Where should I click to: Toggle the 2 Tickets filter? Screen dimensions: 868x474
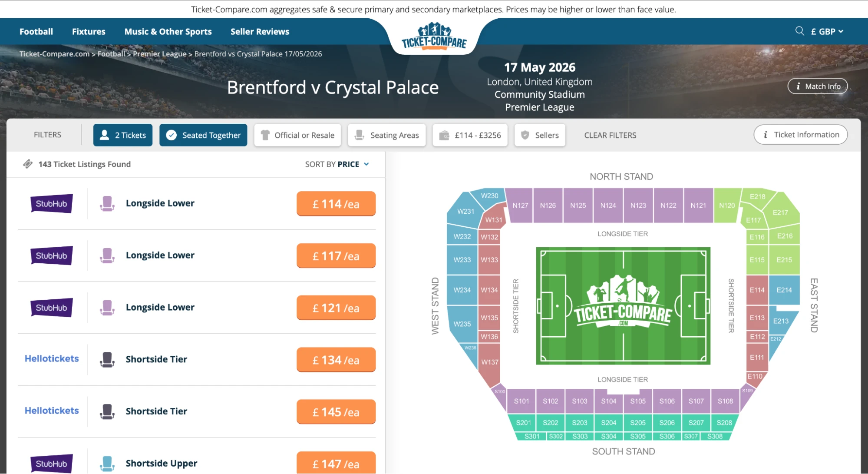tap(122, 135)
